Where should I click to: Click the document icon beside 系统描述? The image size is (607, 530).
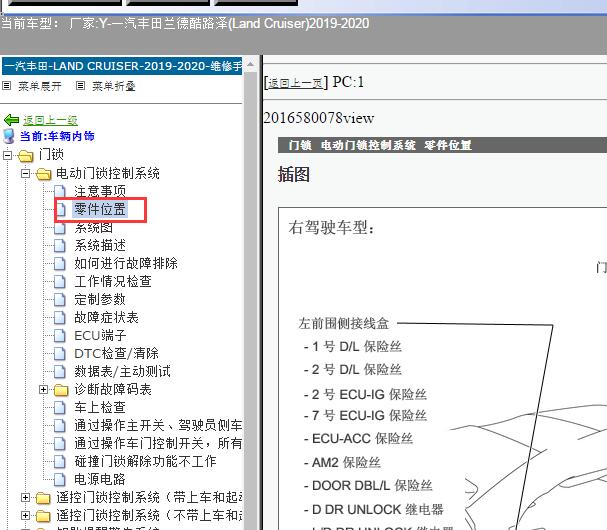coord(60,245)
